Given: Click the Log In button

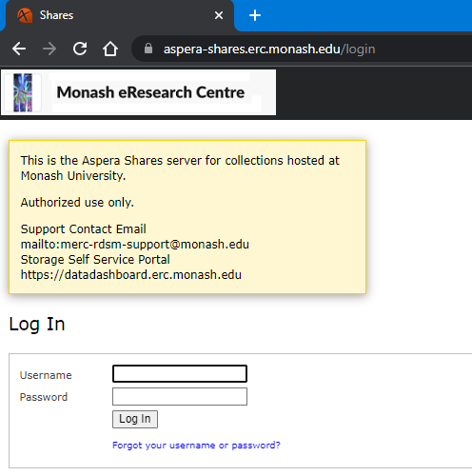Looking at the screenshot, I should point(135,419).
